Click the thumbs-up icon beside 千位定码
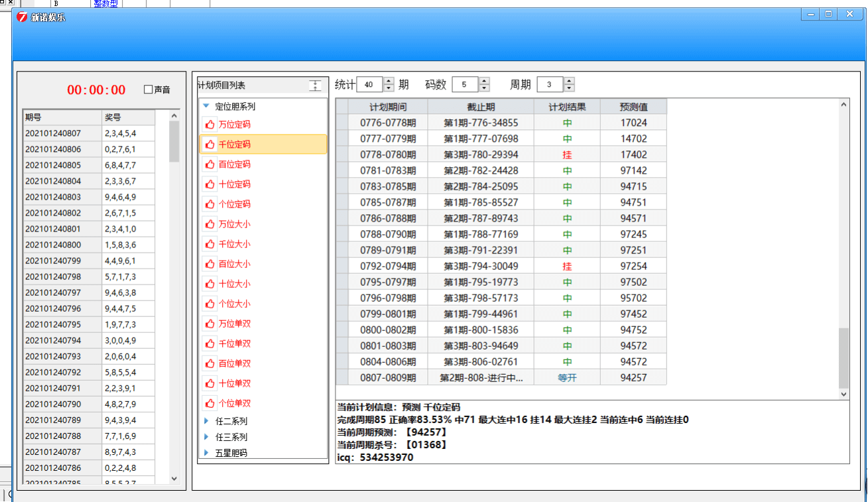The width and height of the screenshot is (868, 502). tap(210, 144)
